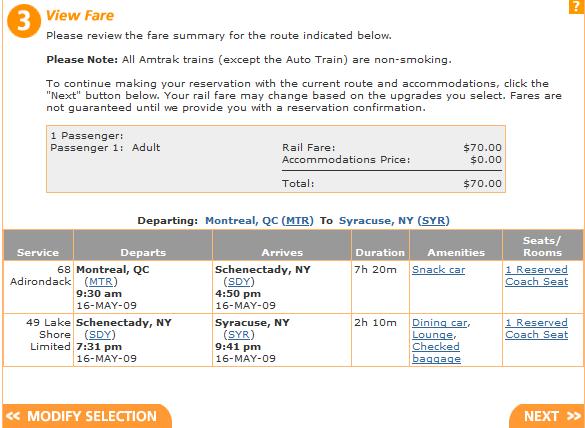
Task: Open the SDY link under Schenectady departs
Action: [100, 334]
